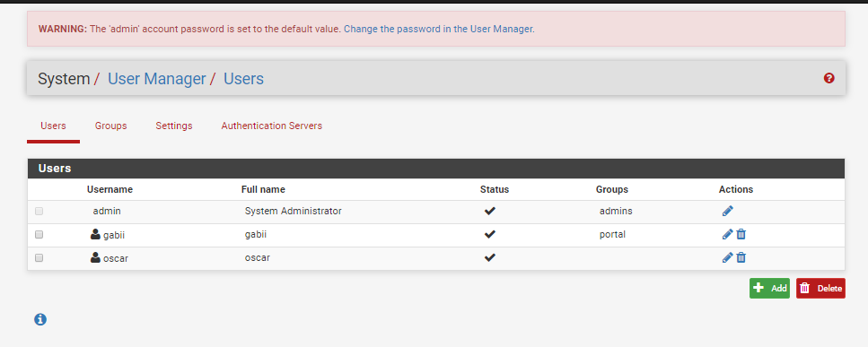This screenshot has height=347, width=868.
Task: Switch to the Groups tab
Action: (110, 126)
